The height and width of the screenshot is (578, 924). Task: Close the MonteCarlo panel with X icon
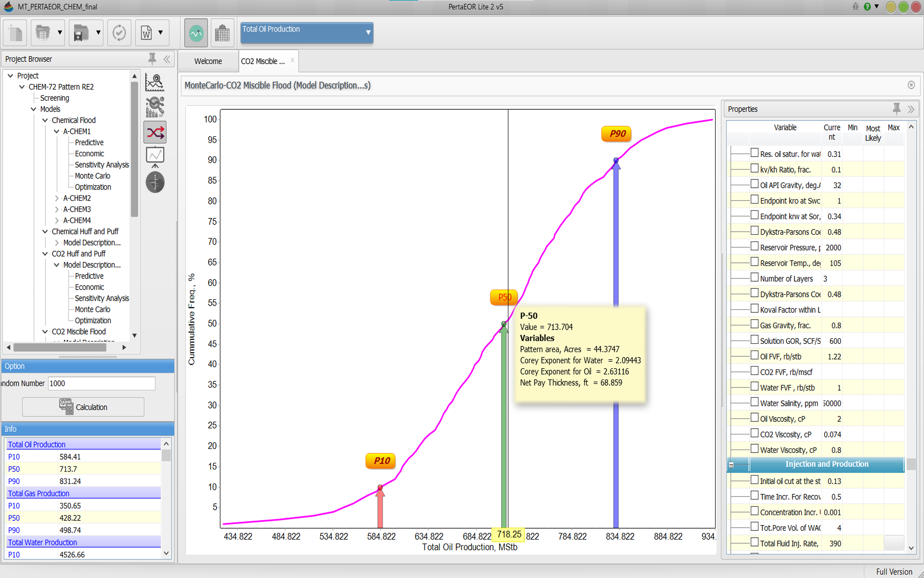(x=911, y=85)
